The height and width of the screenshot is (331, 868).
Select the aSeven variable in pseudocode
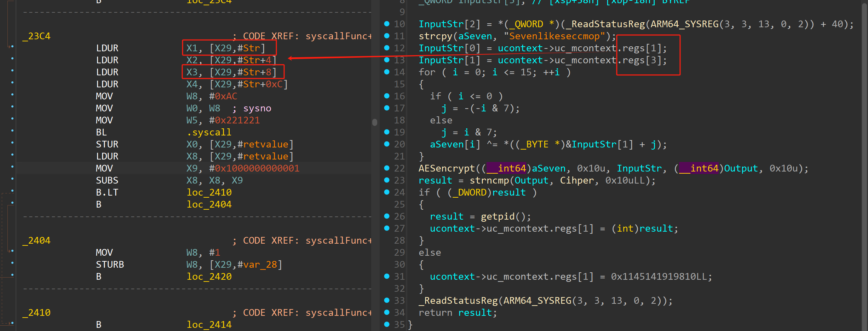(x=476, y=36)
